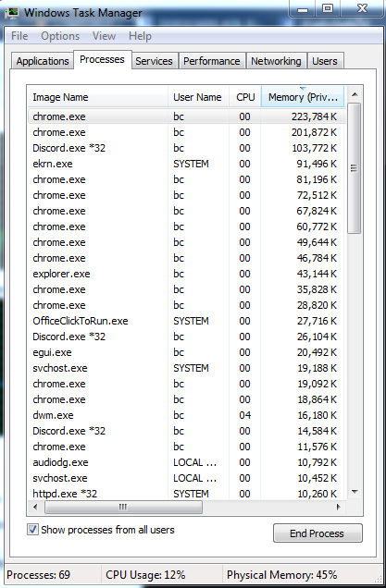The image size is (386, 588).
Task: Click the horizontal scrollbar left arrow
Action: pos(35,507)
